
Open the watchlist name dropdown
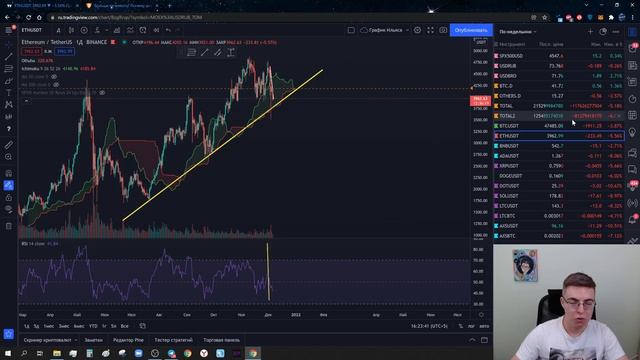tap(518, 31)
